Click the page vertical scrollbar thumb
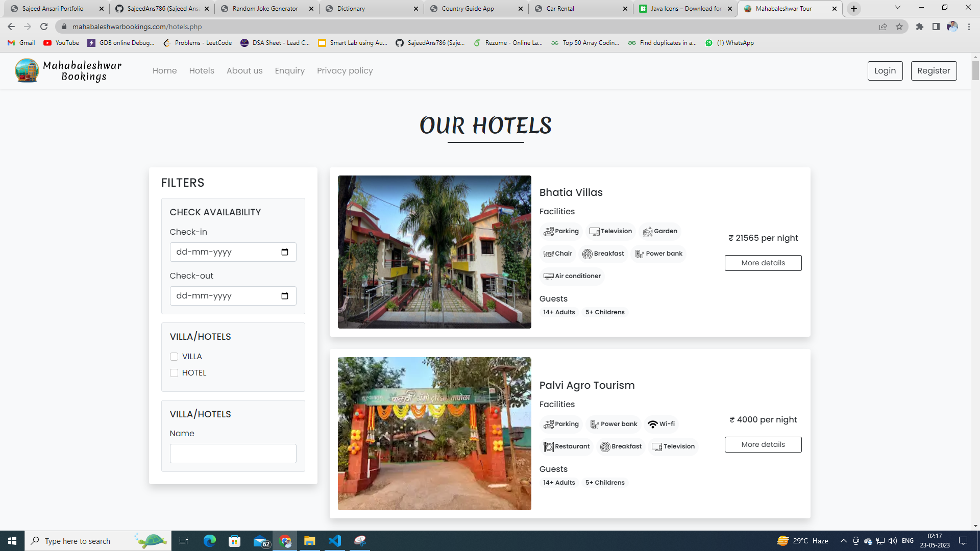980x551 pixels. tap(975, 70)
